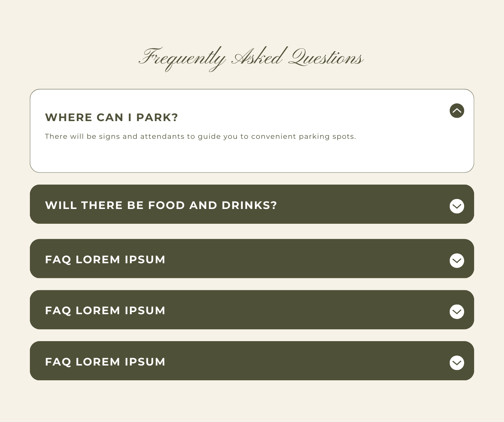Click the word 'PARK?' in the first question
This screenshot has width=504, height=422.
tap(157, 117)
